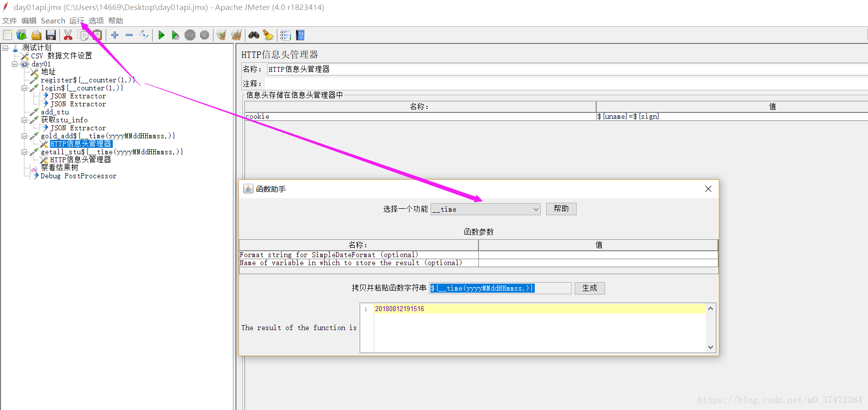Select the Debug PostProcessor item
The height and width of the screenshot is (410, 868).
click(x=78, y=176)
